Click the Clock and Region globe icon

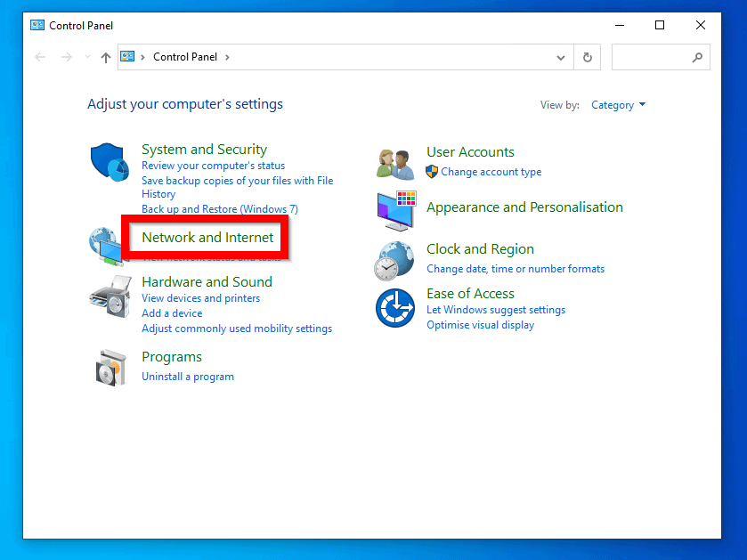click(395, 260)
